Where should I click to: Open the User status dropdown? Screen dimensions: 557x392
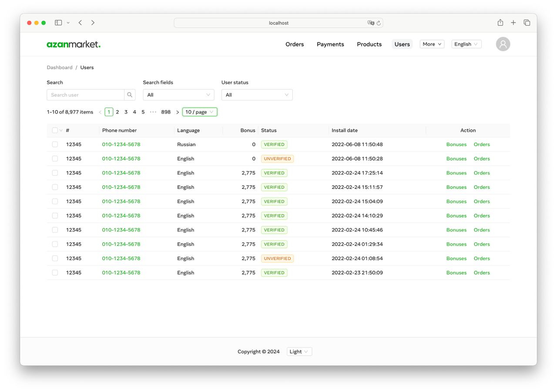pyautogui.click(x=257, y=94)
